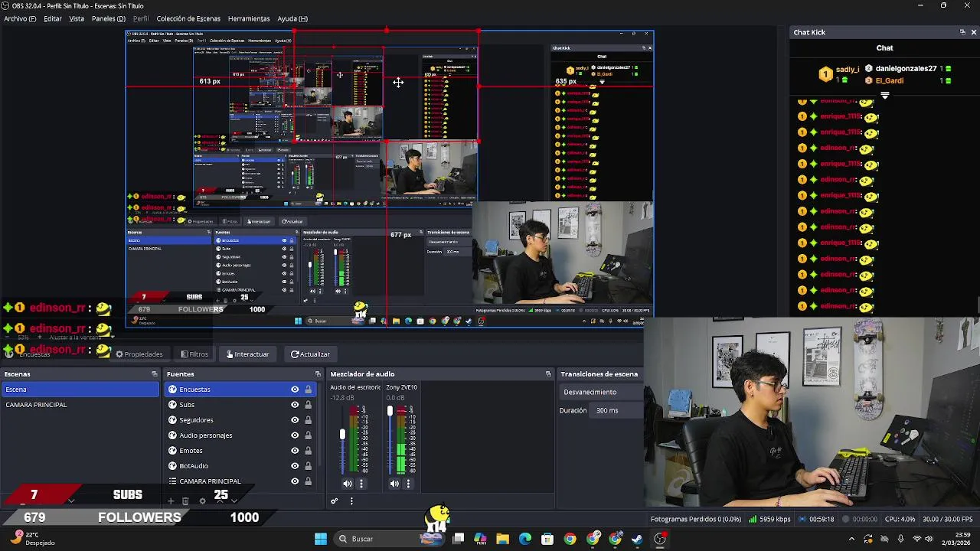
Task: Show hidden tray icons chevron
Action: pos(851,539)
